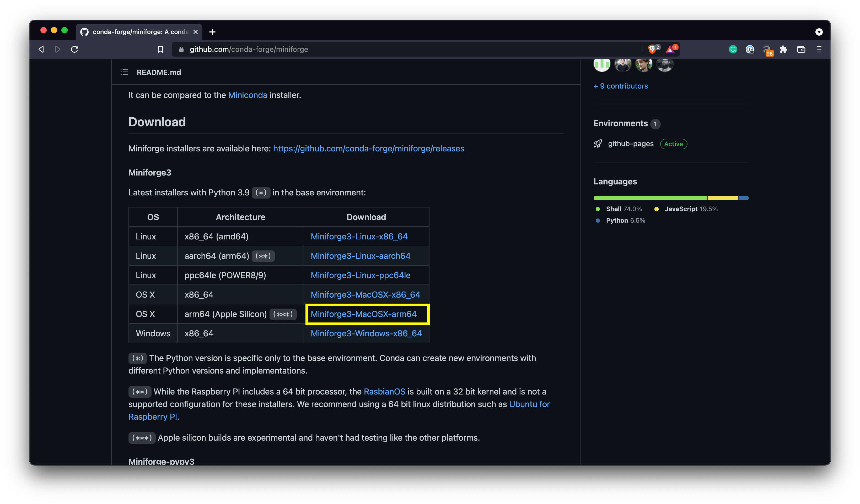
Task: Open the miniforge releases URL link
Action: (369, 149)
